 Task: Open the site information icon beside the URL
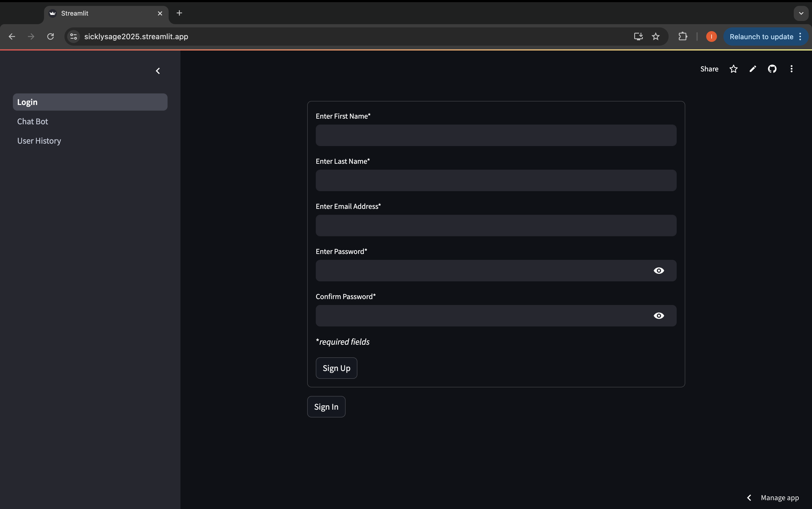(73, 36)
